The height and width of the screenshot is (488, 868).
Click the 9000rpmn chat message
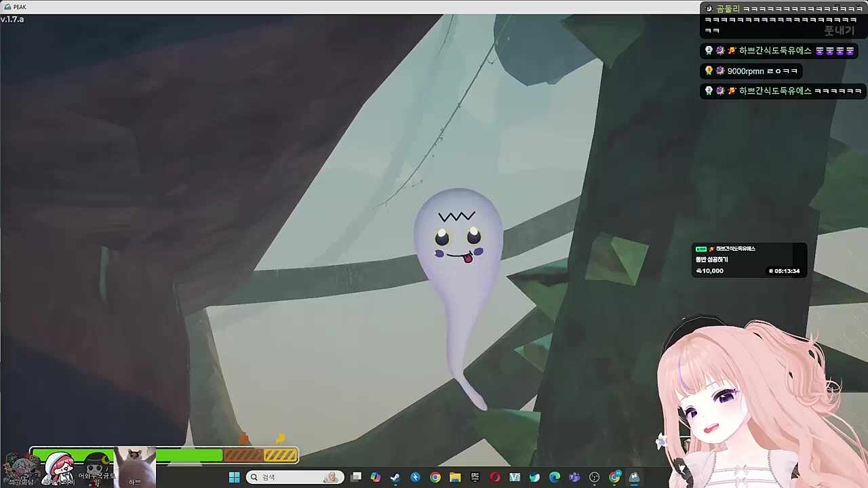[751, 71]
